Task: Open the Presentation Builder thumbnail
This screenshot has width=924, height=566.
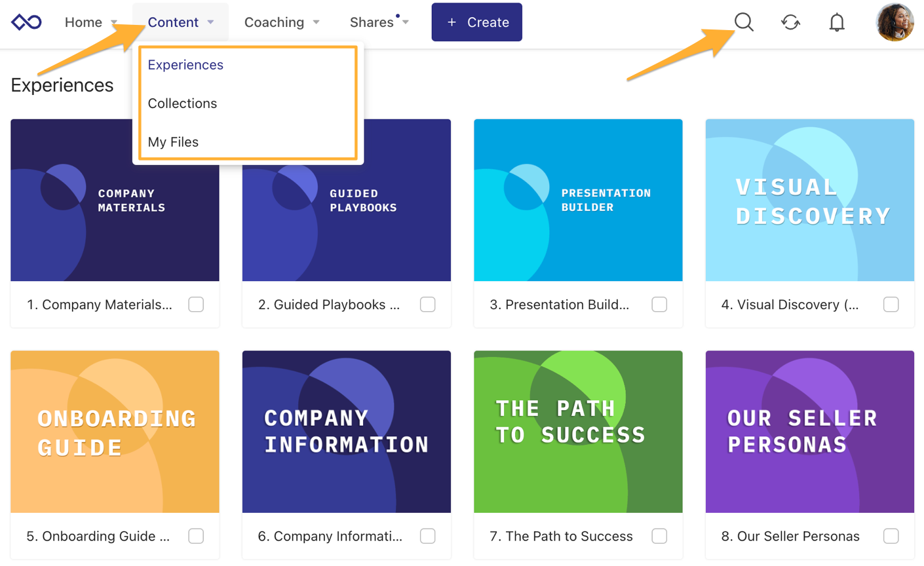Action: coord(578,200)
